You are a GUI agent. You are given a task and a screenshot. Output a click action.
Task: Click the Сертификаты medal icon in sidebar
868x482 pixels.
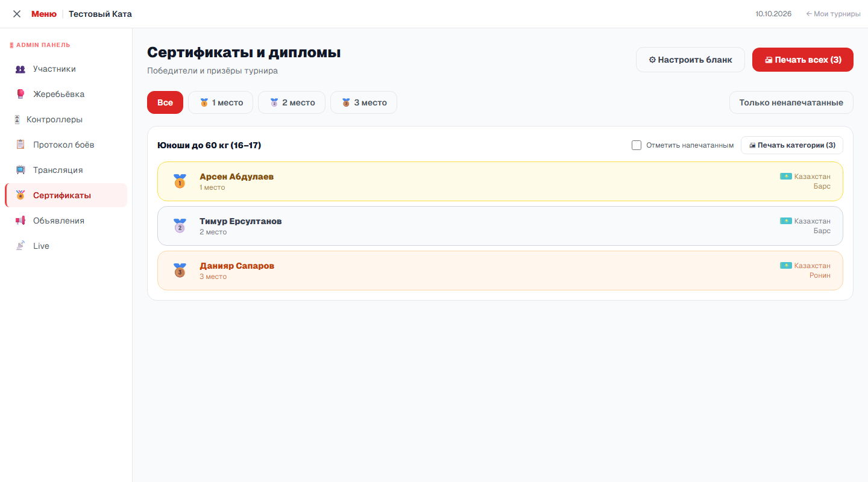(x=20, y=196)
